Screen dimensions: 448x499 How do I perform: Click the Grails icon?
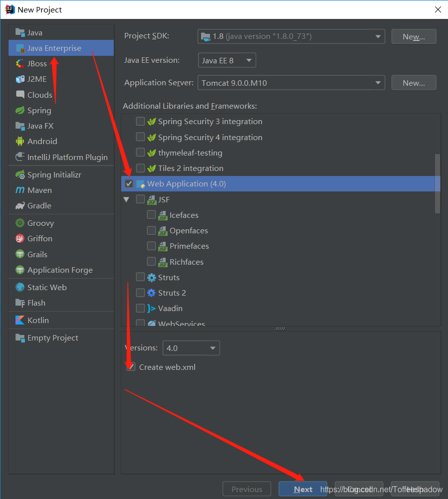tap(20, 254)
